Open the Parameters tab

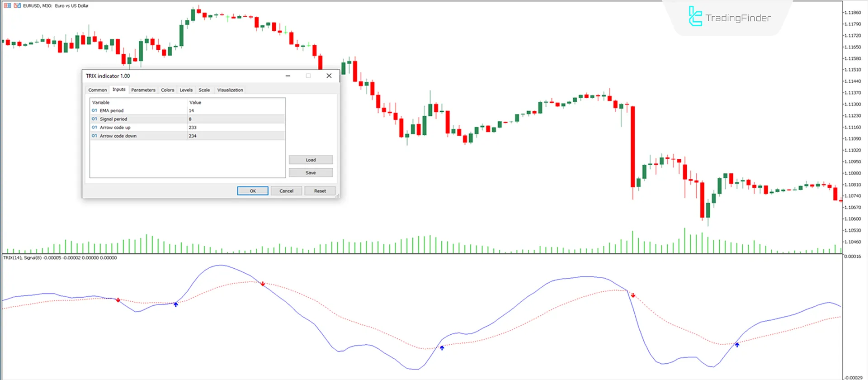(x=143, y=90)
